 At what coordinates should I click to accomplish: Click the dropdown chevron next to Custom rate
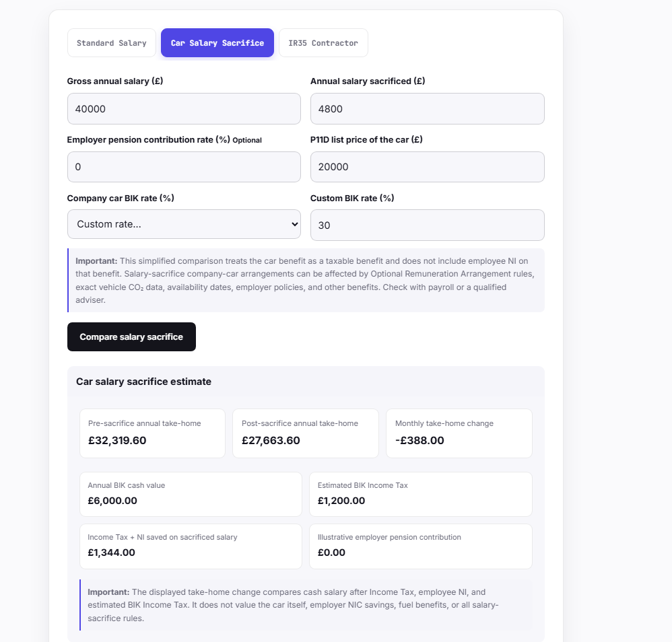click(294, 224)
